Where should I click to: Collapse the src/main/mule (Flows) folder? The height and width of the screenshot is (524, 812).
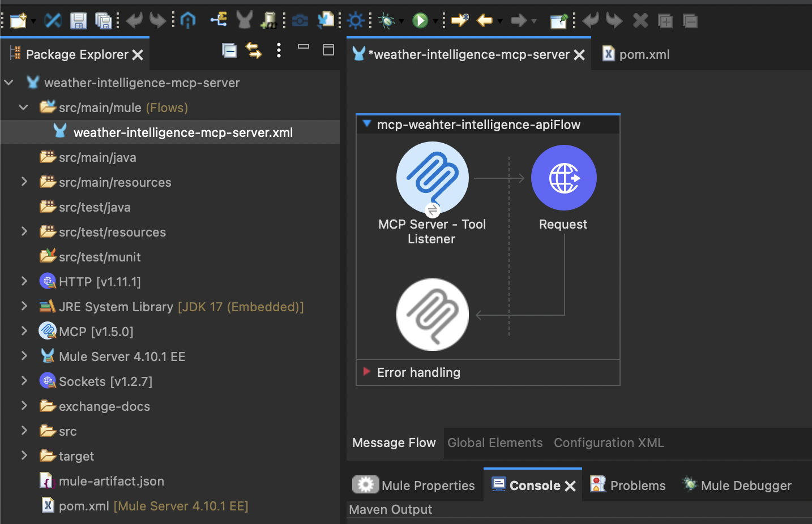(23, 108)
